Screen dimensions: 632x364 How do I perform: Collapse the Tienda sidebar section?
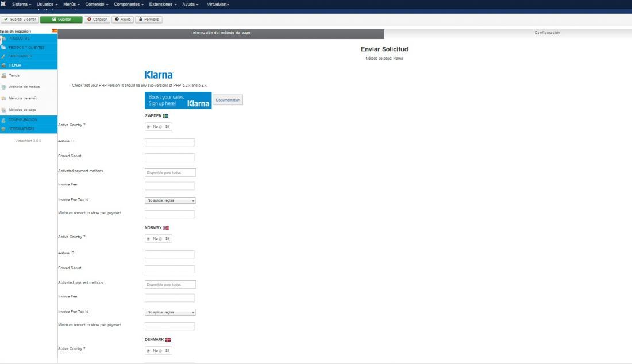(x=29, y=65)
